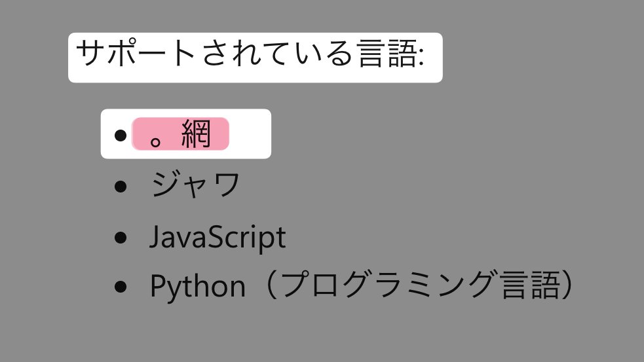Click the bullet next to "。網"
644x362 pixels.
click(x=119, y=136)
